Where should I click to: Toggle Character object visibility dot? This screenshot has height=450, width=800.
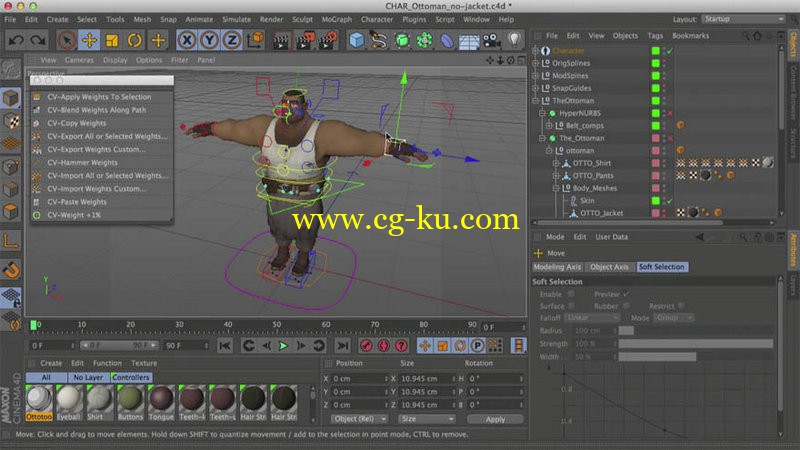click(664, 51)
